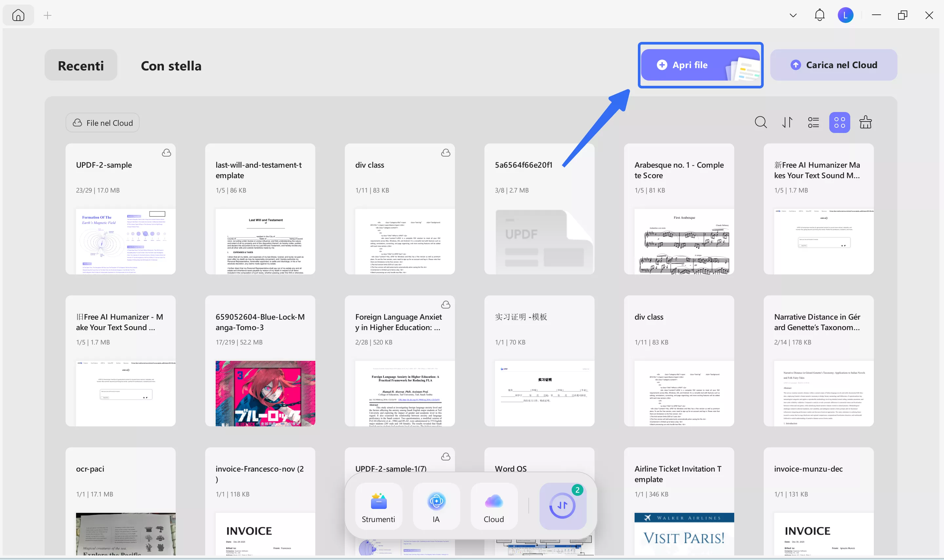The height and width of the screenshot is (560, 944).
Task: Click the search magnifier icon
Action: 760,122
